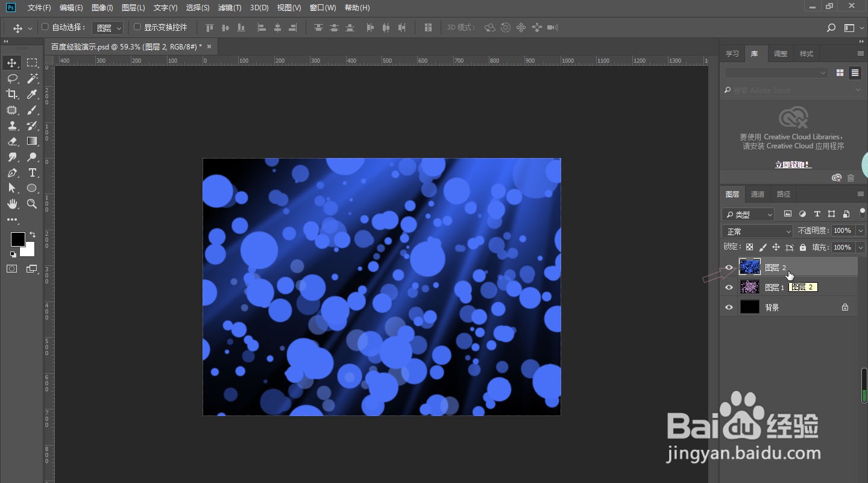868x483 pixels.
Task: Select the Dodge tool
Action: coord(32,157)
